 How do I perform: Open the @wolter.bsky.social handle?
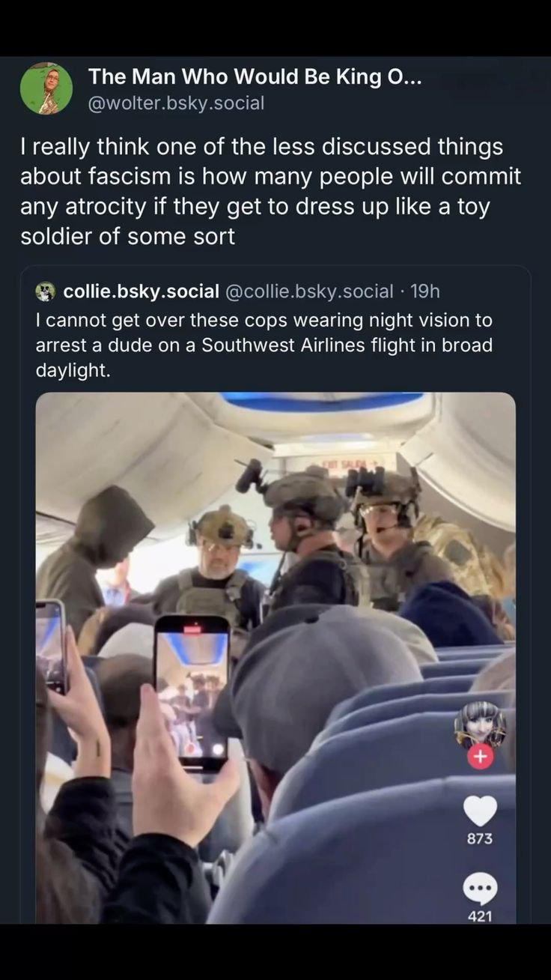pyautogui.click(x=176, y=103)
